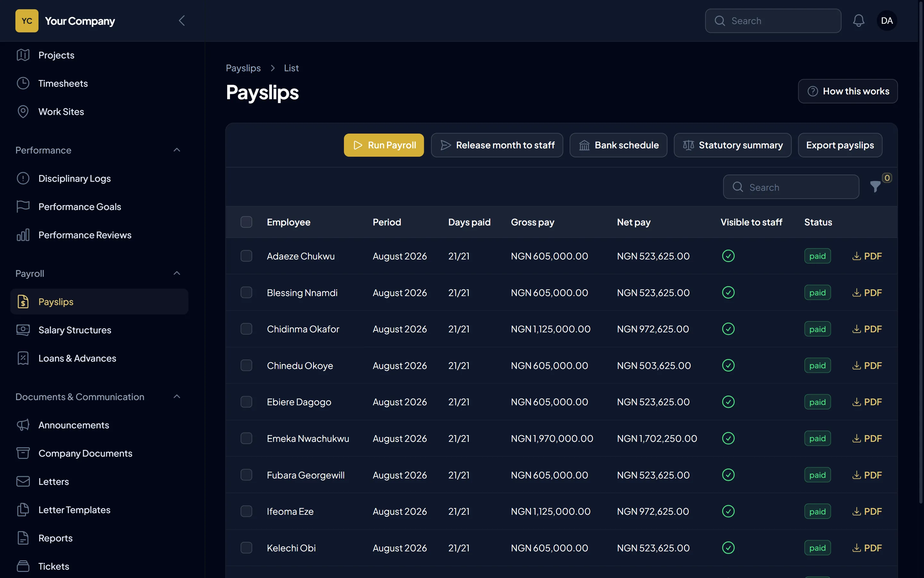Tick the checkbox for Adaeze Chukwu
The width and height of the screenshot is (924, 578).
pos(246,256)
